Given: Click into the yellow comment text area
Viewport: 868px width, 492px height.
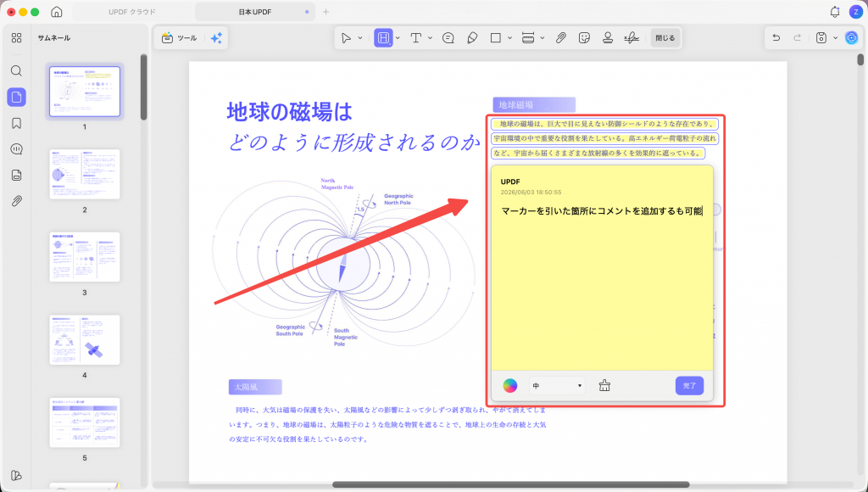Looking at the screenshot, I should (602, 288).
